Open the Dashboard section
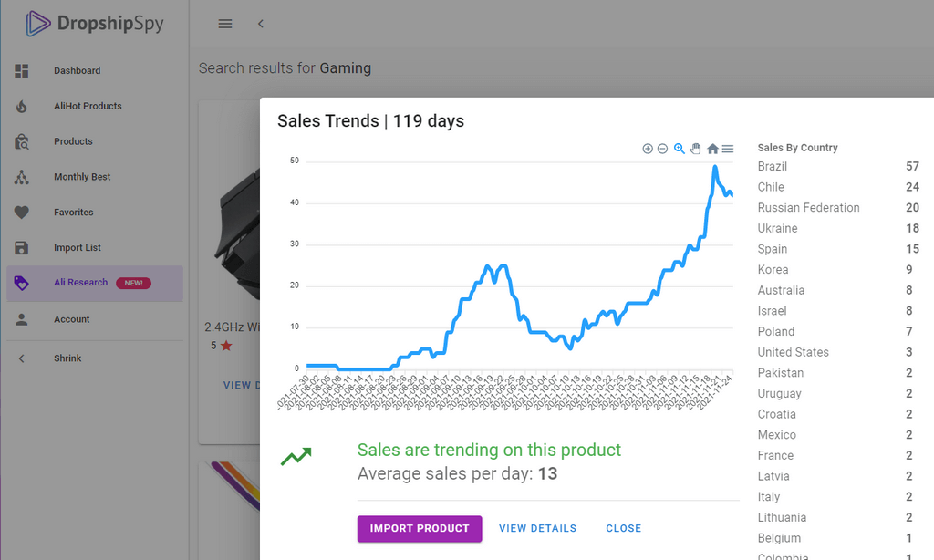The image size is (934, 560). [x=77, y=70]
